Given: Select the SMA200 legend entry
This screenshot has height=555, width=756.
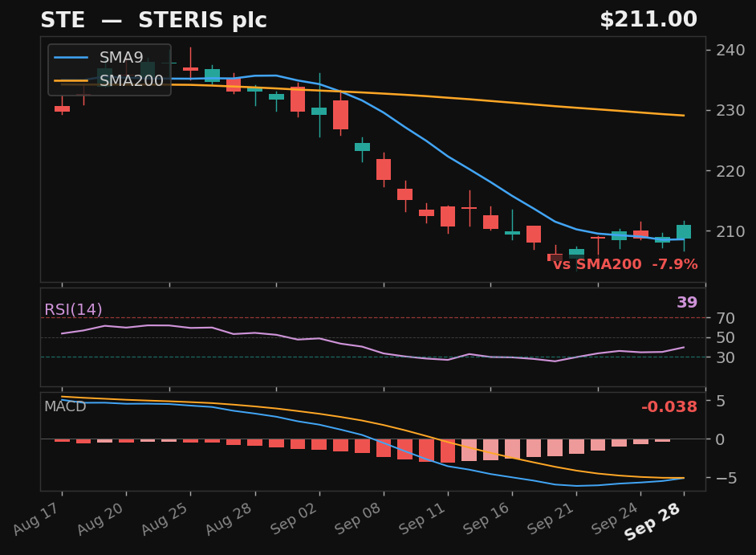Looking at the screenshot, I should point(108,80).
